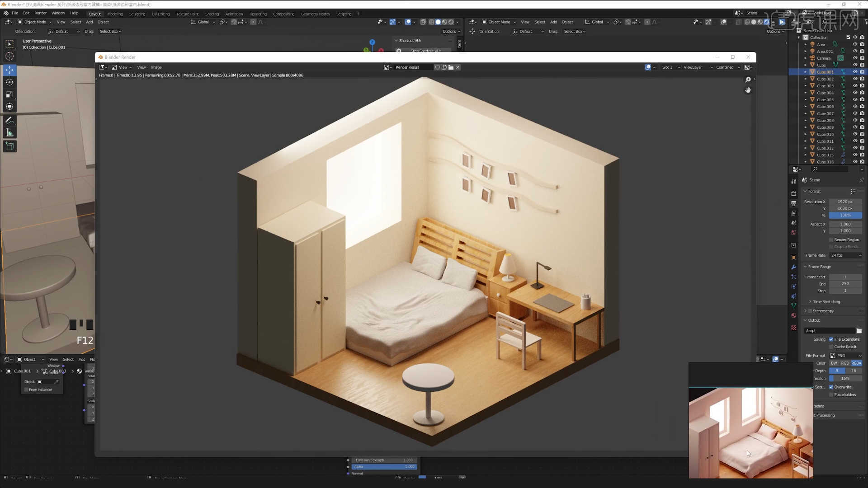868x488 pixels.
Task: Add a new workspace with plus button
Action: tap(359, 14)
